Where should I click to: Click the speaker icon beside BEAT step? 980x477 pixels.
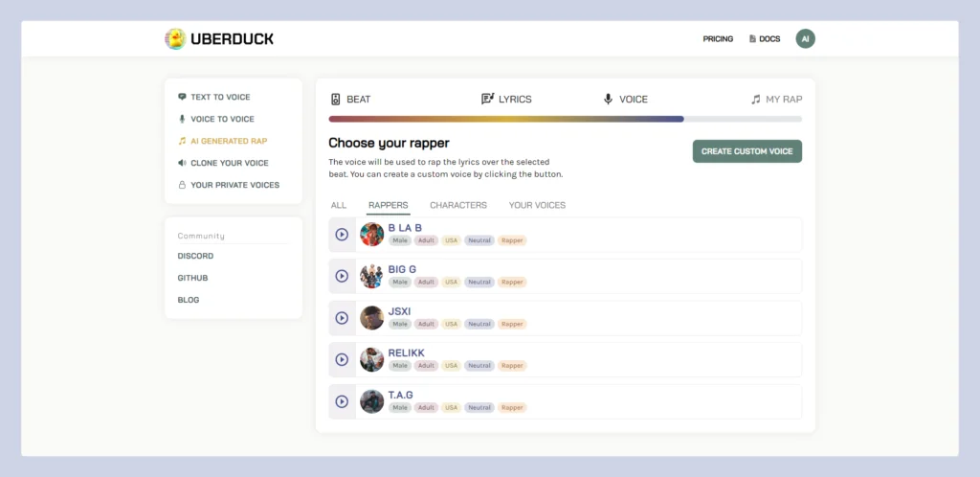point(336,100)
